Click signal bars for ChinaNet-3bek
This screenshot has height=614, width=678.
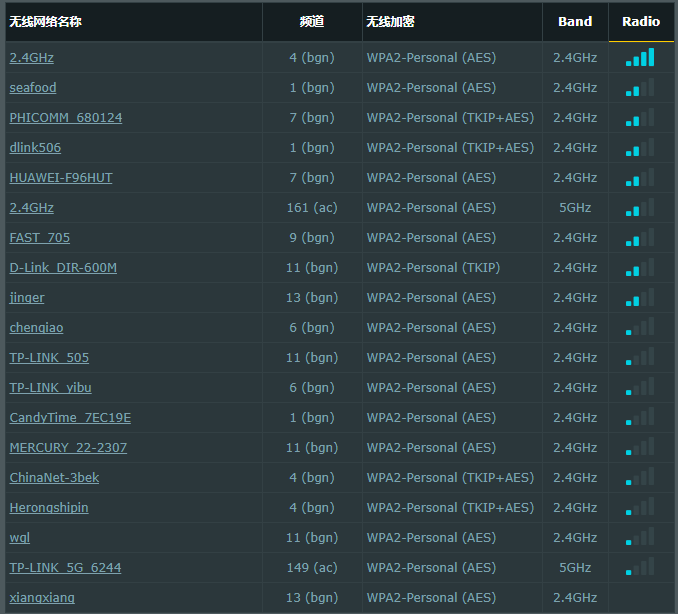[x=640, y=478]
